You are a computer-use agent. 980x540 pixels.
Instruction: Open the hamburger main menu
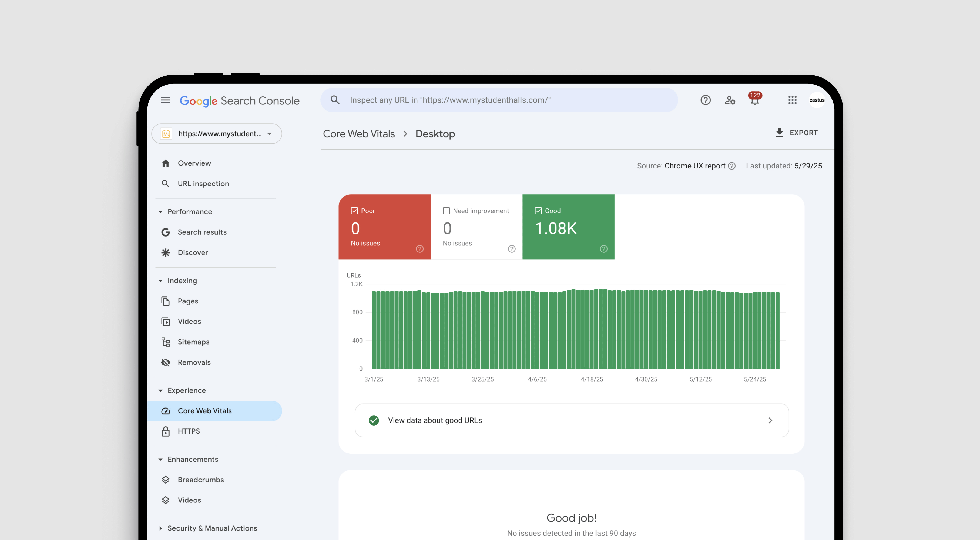click(x=166, y=100)
